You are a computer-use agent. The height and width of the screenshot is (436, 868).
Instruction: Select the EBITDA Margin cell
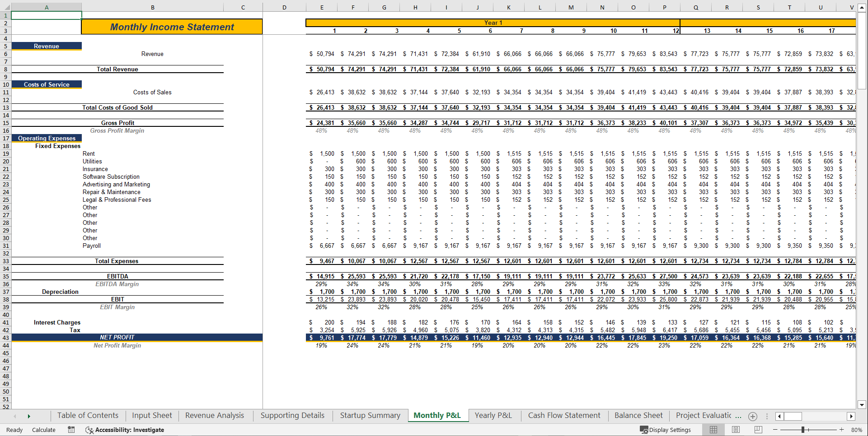pos(117,284)
